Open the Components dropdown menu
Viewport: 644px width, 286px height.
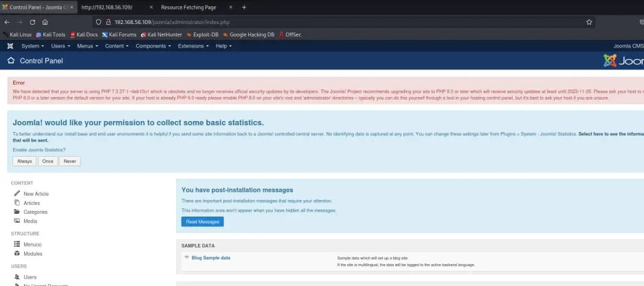pyautogui.click(x=153, y=46)
